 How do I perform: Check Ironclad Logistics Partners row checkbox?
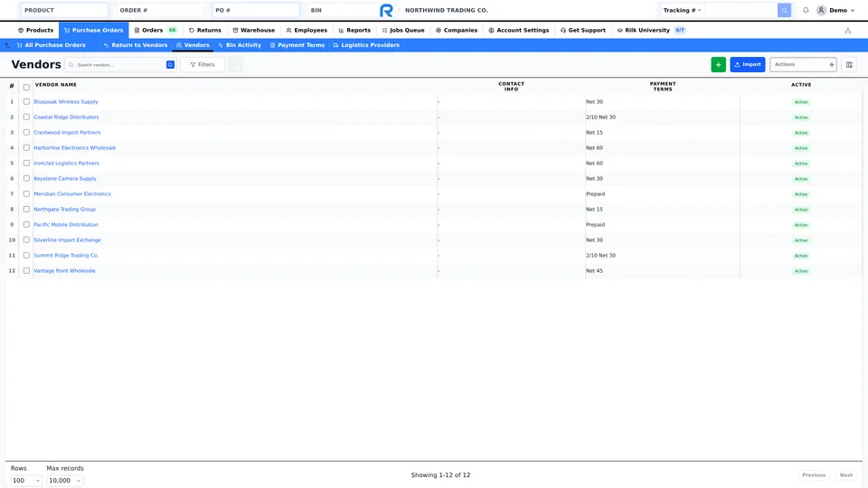26,164
